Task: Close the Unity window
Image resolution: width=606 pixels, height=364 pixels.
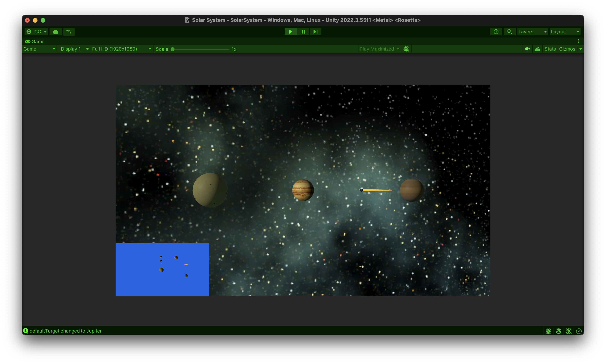Action: (28, 20)
